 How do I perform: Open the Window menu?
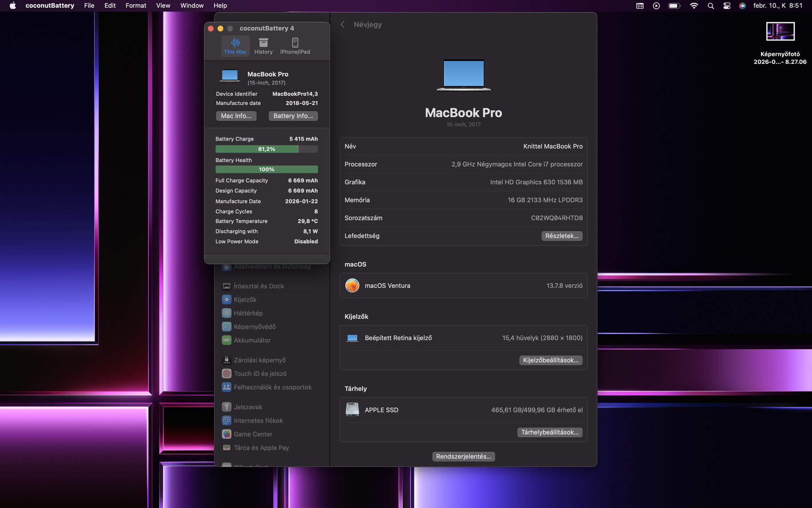(192, 6)
